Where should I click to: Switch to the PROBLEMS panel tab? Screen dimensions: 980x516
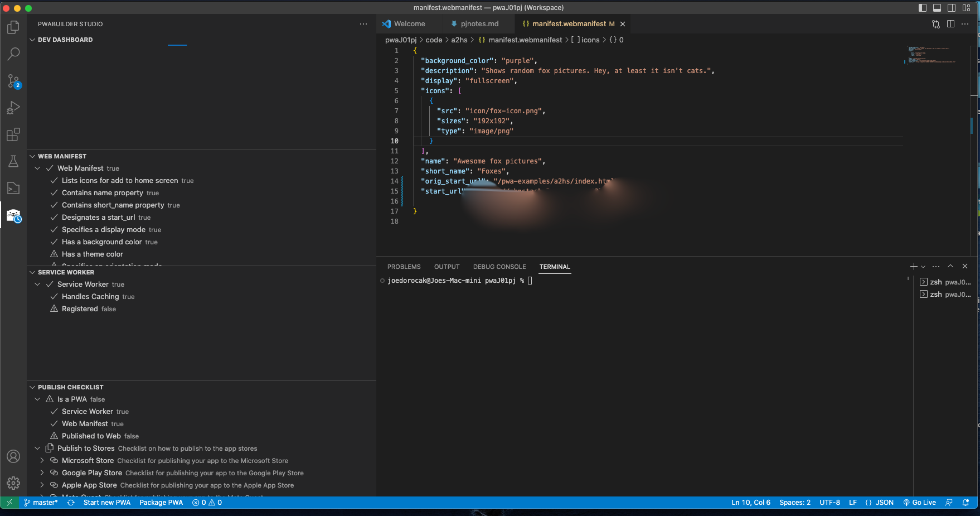pyautogui.click(x=404, y=266)
